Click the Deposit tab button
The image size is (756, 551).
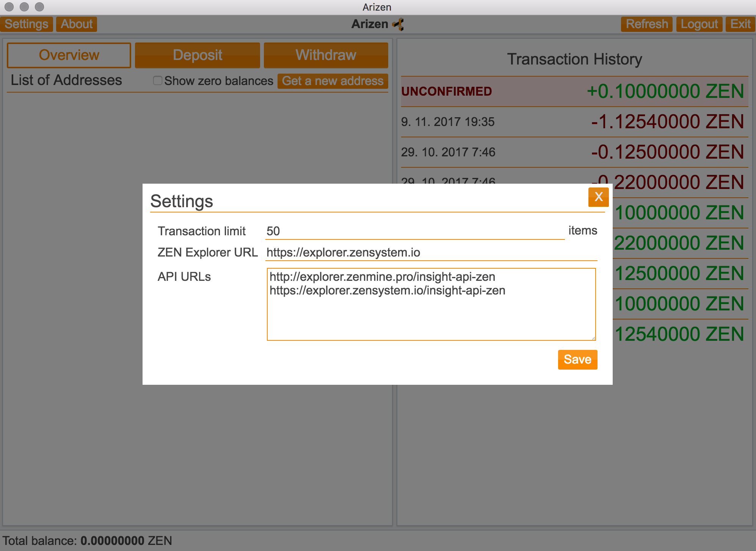[198, 55]
